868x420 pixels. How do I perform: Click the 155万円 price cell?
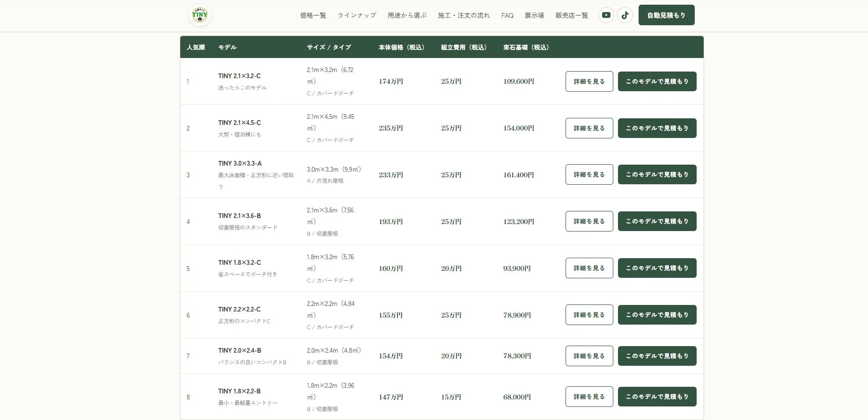pos(391,315)
